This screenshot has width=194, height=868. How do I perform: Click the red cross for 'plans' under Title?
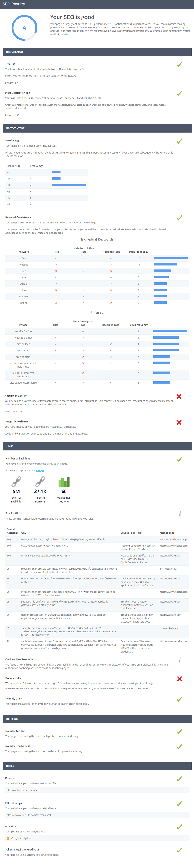55,290
